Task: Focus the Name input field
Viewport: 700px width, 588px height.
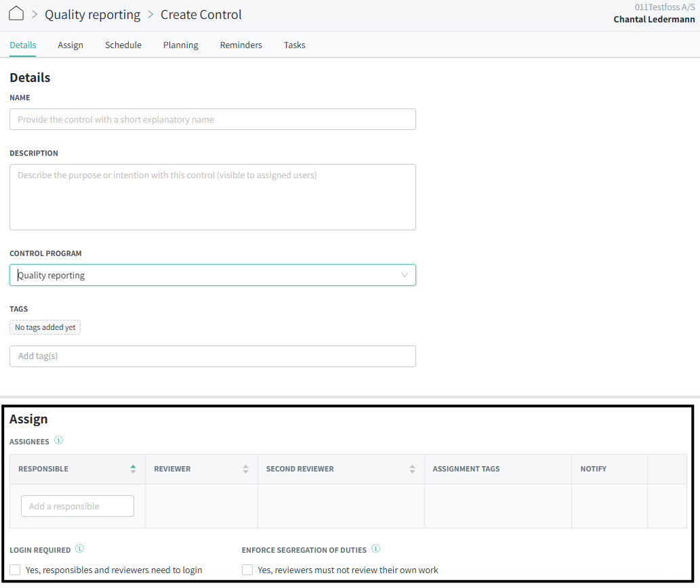Action: point(212,119)
